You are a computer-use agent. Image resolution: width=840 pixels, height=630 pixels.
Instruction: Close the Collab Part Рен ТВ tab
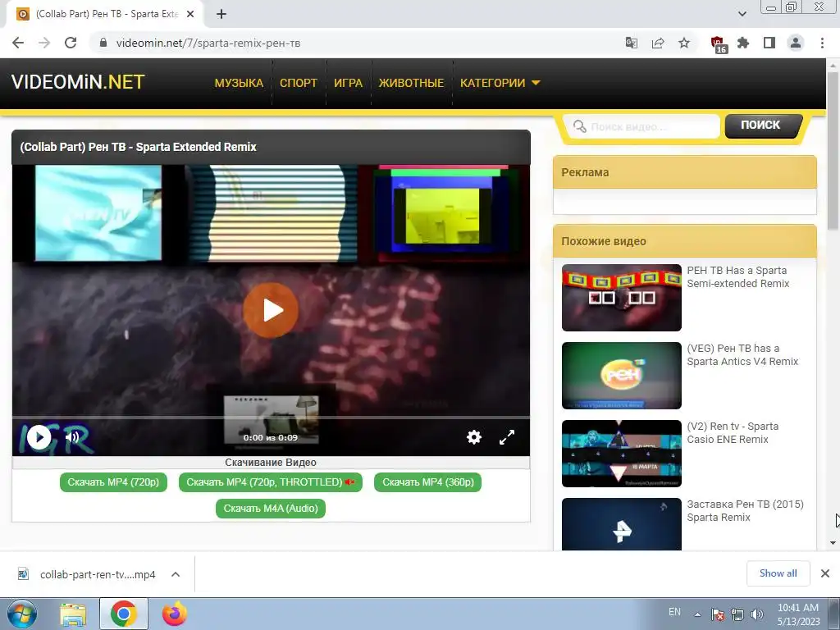coord(190,15)
